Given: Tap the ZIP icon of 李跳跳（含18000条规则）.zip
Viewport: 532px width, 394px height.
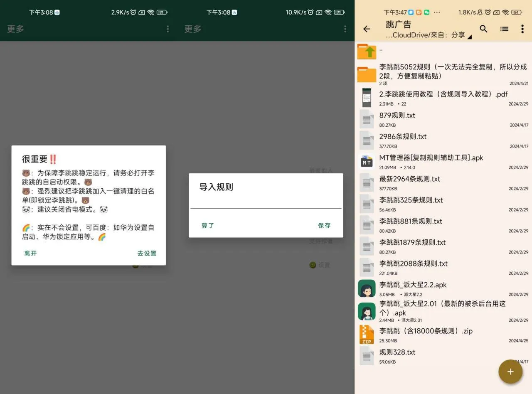Looking at the screenshot, I should [x=367, y=334].
